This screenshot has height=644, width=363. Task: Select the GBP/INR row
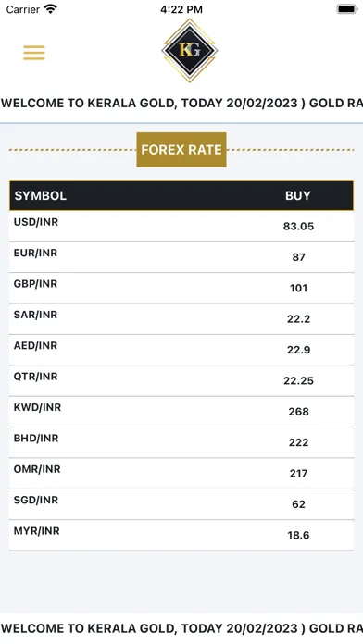181,288
